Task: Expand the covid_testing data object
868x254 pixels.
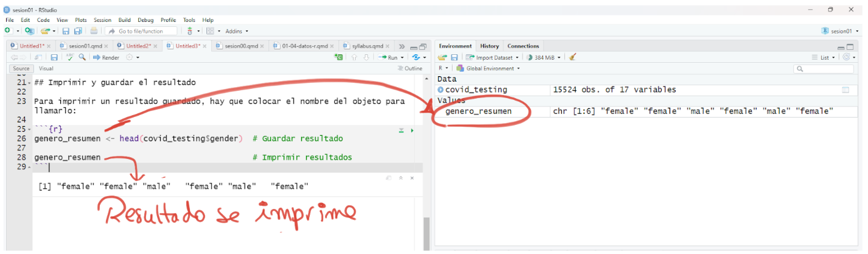Action: click(x=441, y=90)
